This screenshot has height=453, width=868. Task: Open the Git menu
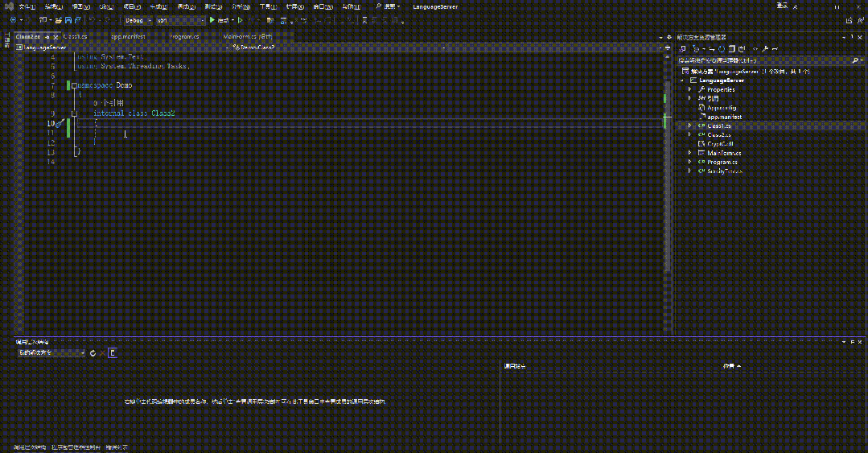point(106,6)
